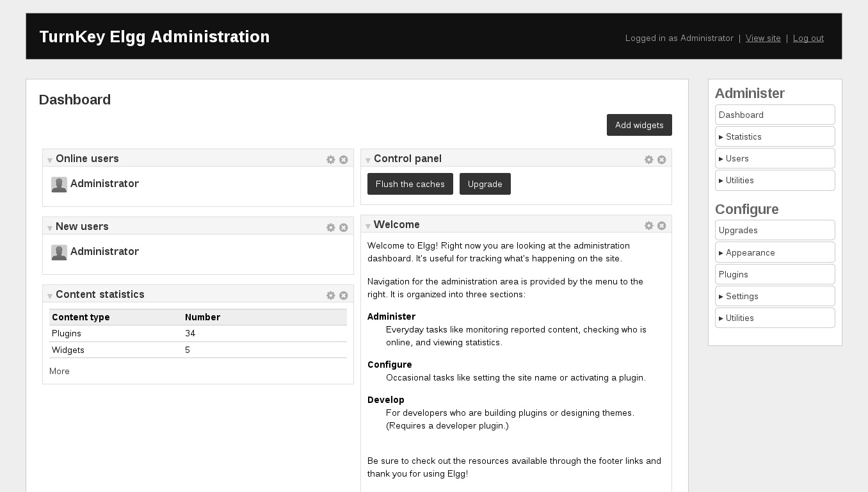Screen dimensions: 868x492
Task: Edit Control panel widget via gear icon
Action: pyautogui.click(x=648, y=160)
